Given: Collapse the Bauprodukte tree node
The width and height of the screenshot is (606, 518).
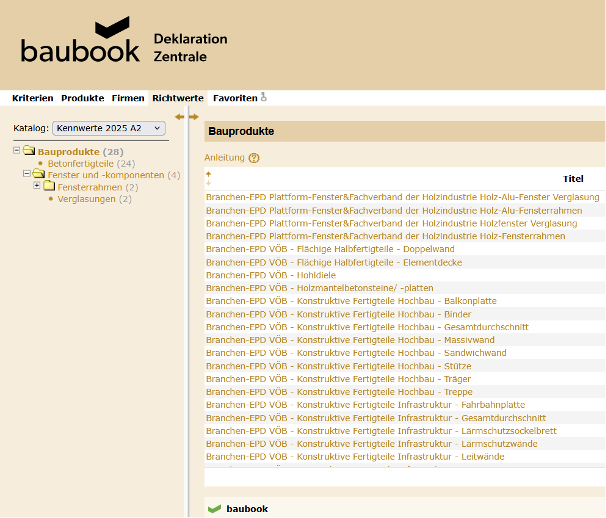Looking at the screenshot, I should [17, 150].
